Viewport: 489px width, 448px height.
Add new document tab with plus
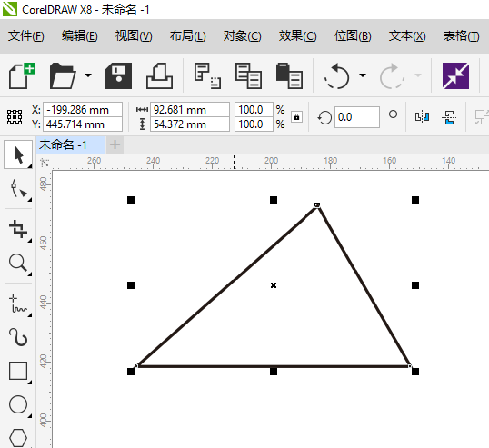tap(115, 144)
